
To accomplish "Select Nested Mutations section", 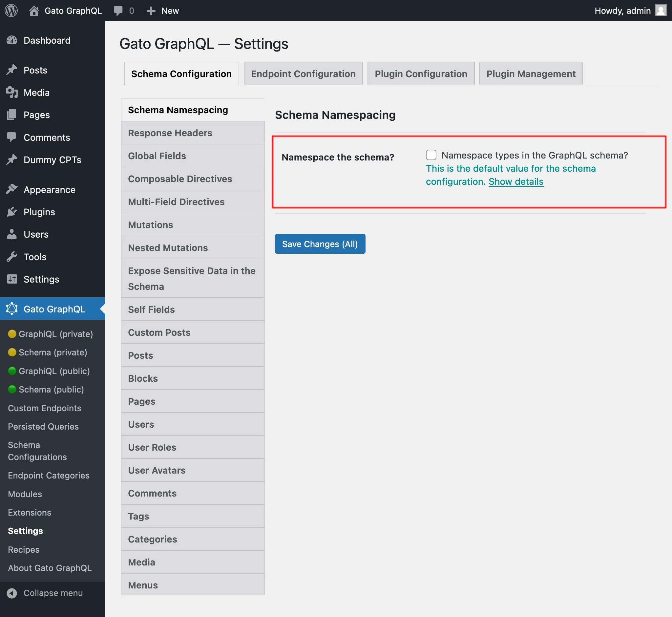I will pos(193,248).
